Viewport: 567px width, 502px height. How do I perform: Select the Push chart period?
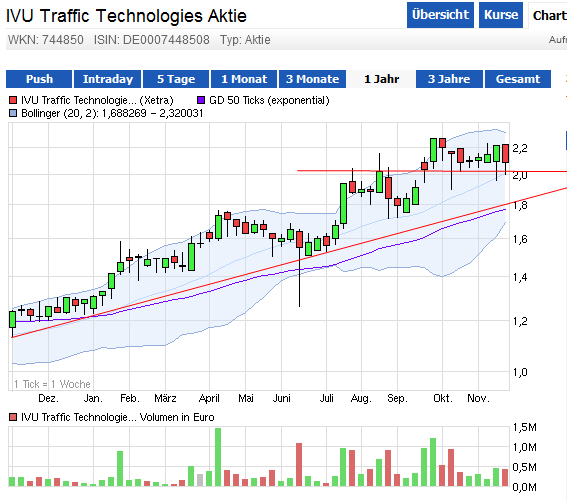39,79
